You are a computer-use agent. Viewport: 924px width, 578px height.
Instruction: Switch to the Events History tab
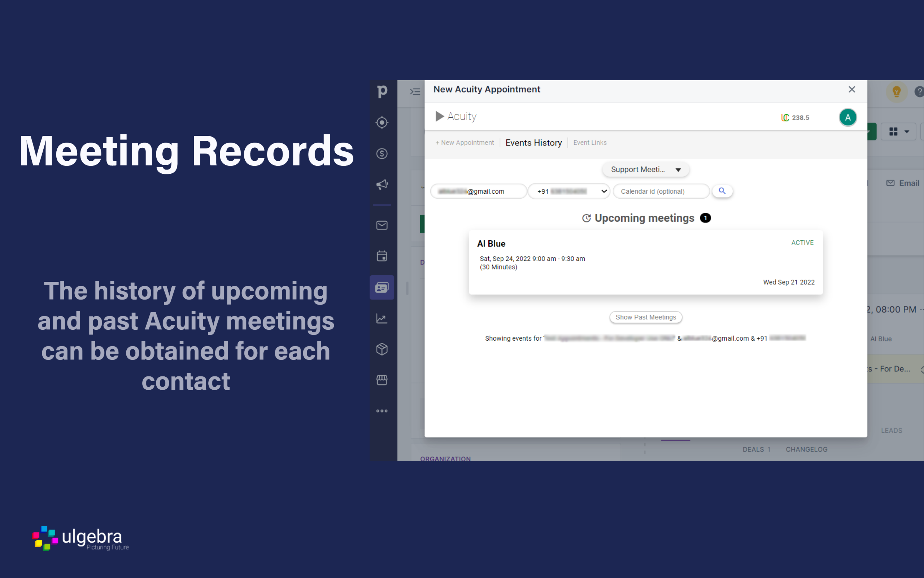coord(533,143)
